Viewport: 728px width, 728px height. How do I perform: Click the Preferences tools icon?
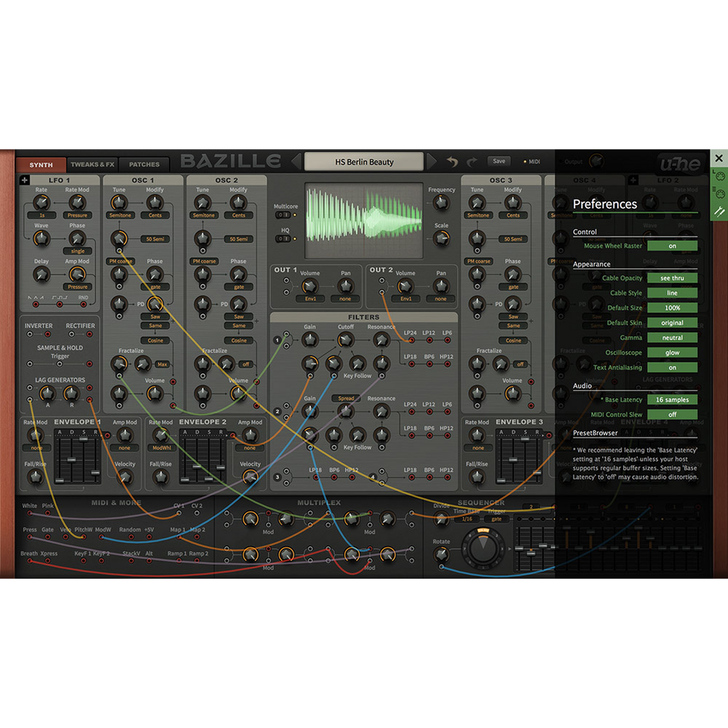(x=719, y=212)
